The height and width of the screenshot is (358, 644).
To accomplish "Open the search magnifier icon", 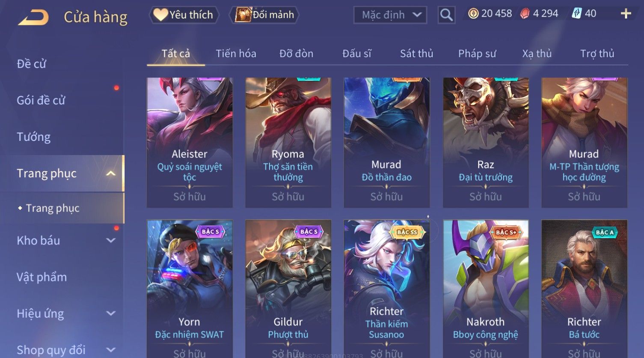I will [x=446, y=15].
